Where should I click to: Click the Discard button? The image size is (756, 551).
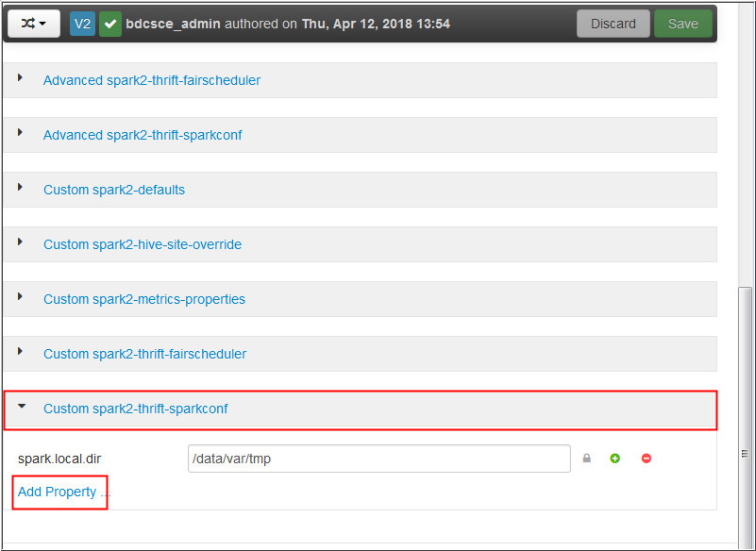click(613, 23)
